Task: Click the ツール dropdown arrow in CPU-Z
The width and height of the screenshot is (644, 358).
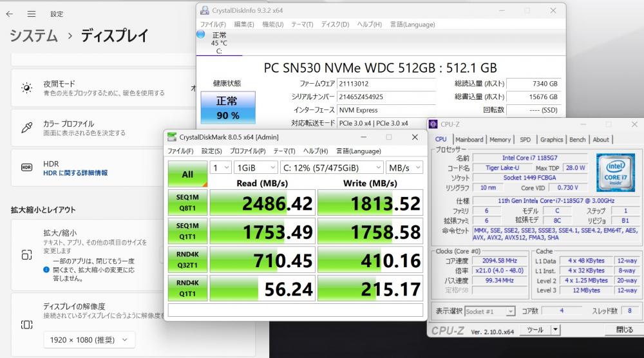Action: click(x=555, y=330)
